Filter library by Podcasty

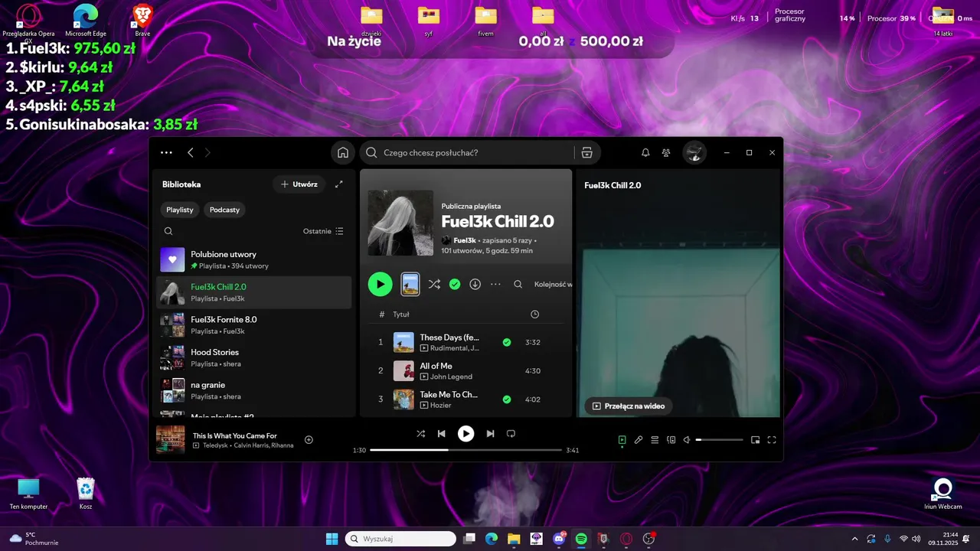click(x=224, y=210)
